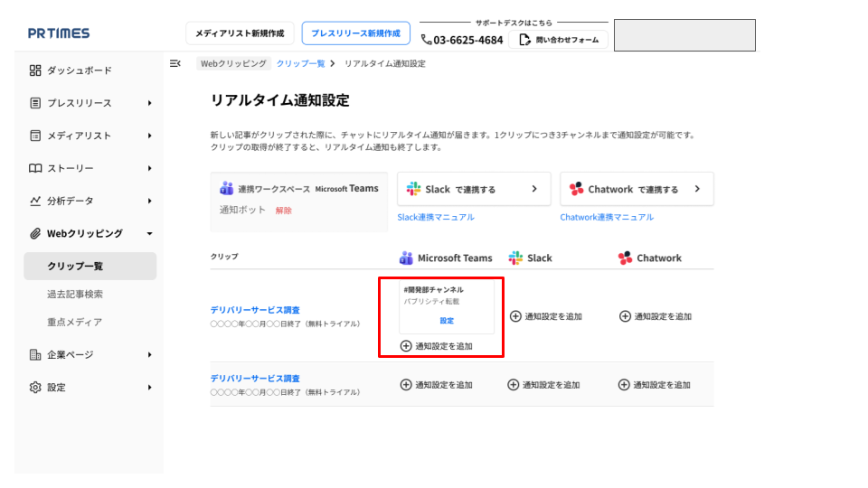Expand the 設定 menu arrow

(x=149, y=388)
